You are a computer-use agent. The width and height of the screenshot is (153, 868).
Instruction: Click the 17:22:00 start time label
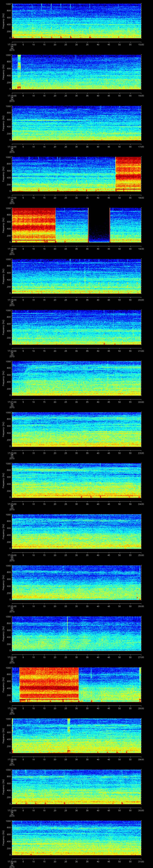pyautogui.click(x=12, y=453)
